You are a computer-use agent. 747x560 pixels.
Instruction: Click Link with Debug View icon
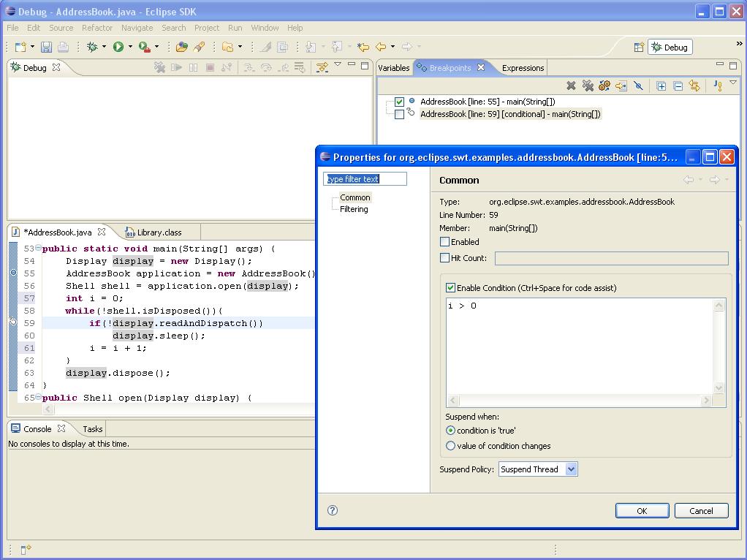[x=694, y=86]
